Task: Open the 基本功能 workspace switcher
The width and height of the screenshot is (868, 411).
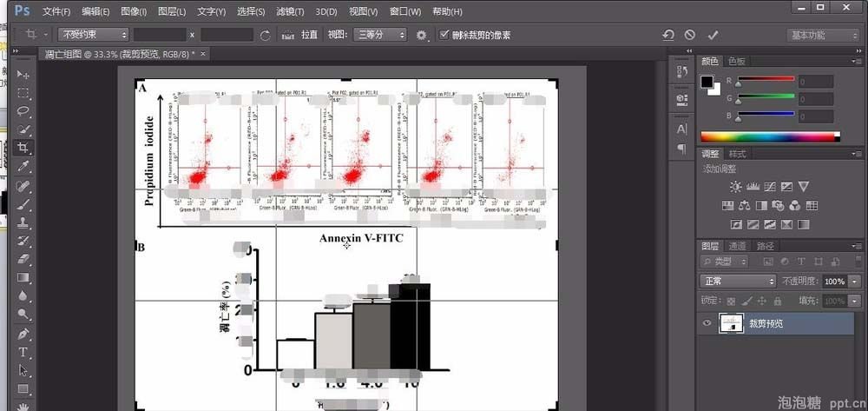Action: [823, 35]
